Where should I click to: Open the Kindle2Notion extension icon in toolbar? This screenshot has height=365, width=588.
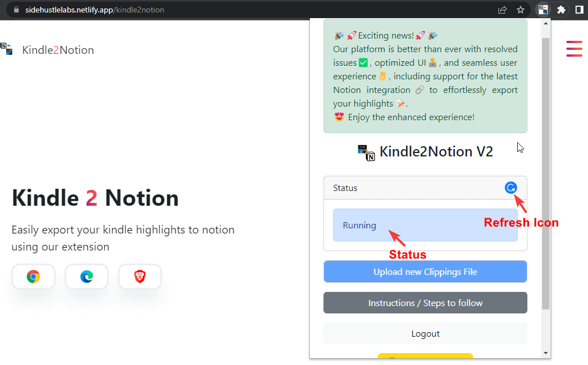click(x=543, y=10)
